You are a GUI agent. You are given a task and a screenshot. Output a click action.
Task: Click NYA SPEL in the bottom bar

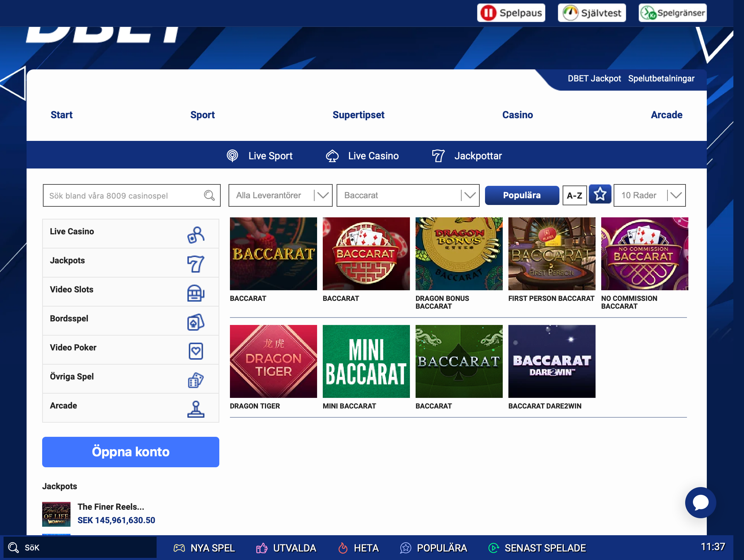pyautogui.click(x=213, y=548)
